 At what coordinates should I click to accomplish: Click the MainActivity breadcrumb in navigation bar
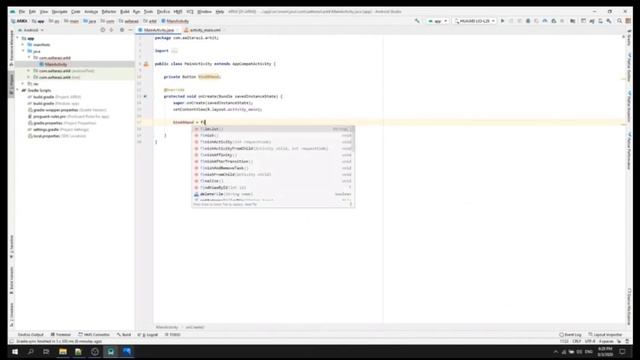tap(176, 21)
